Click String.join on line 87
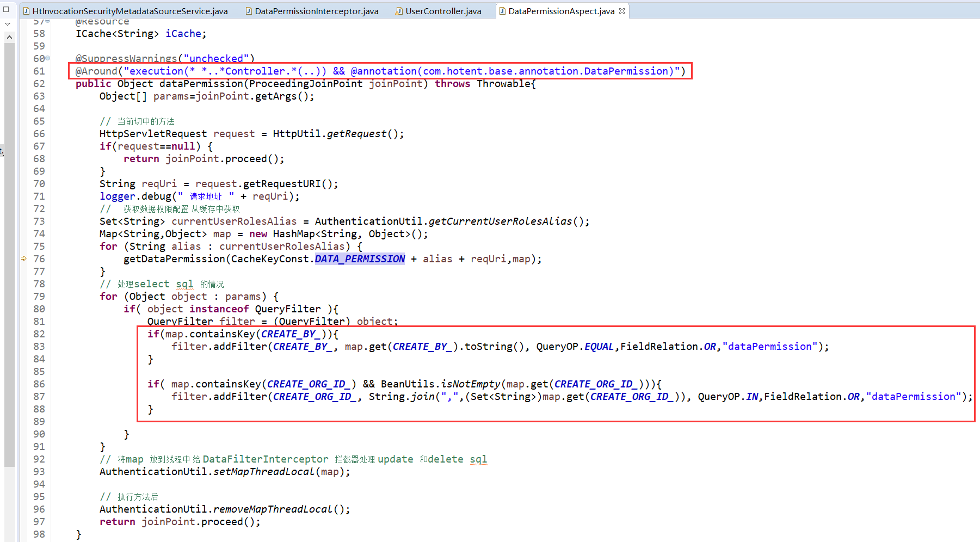Screen dimensions: 980x542 click(402, 396)
